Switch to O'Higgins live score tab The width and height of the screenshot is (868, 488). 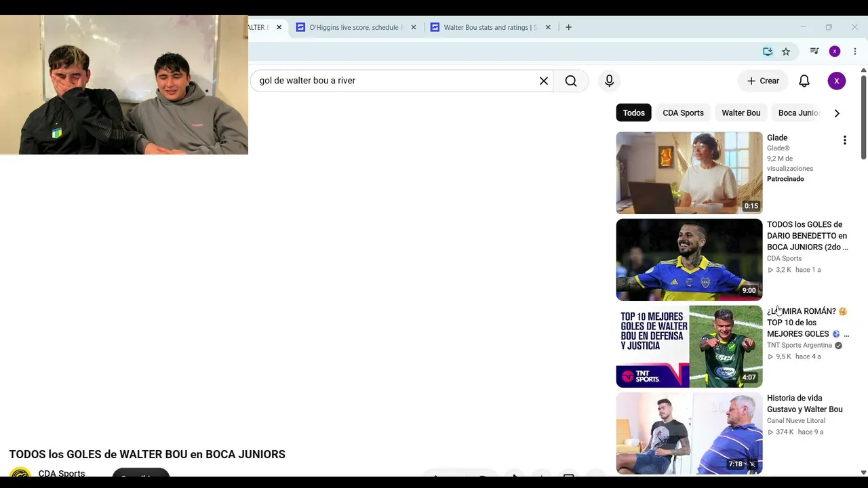[355, 27]
